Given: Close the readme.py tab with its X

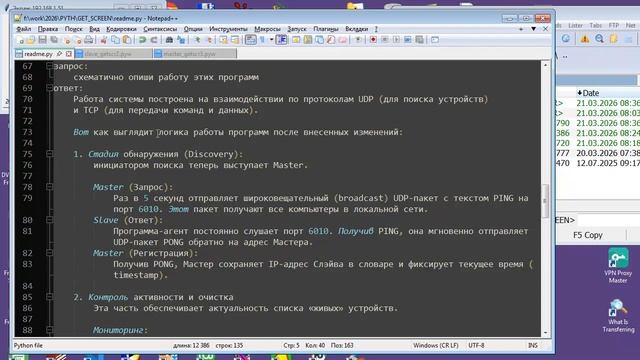Looking at the screenshot, I should pyautogui.click(x=69, y=54).
